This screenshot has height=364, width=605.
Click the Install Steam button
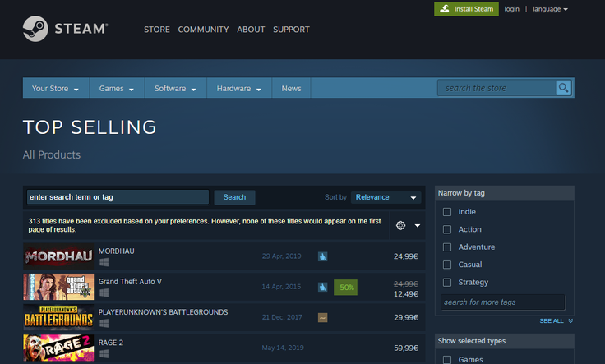click(466, 8)
